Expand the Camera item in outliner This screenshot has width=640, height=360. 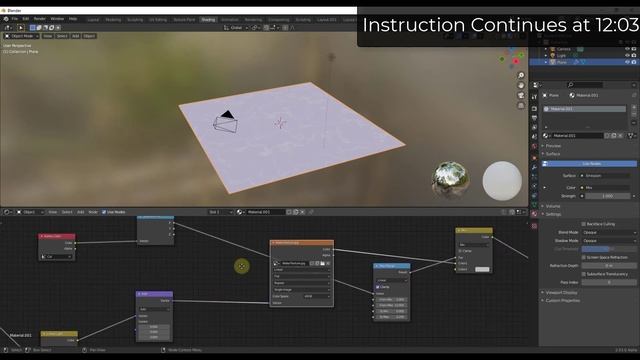click(x=546, y=49)
